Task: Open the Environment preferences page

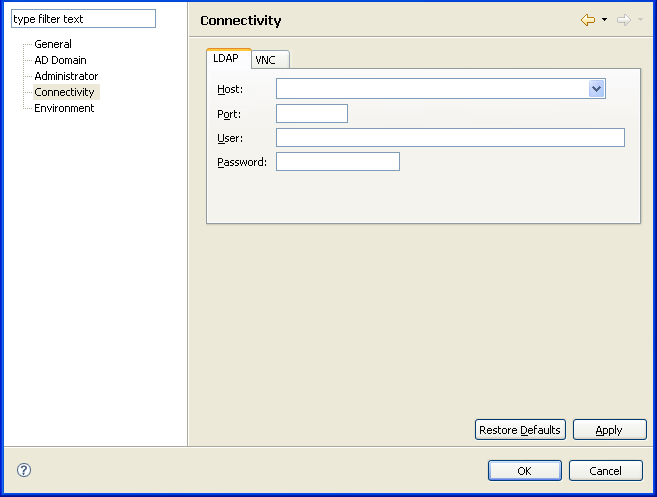Action: tap(64, 108)
